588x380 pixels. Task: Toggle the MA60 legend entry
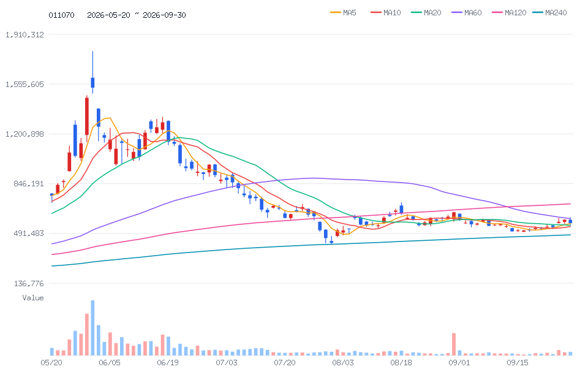(x=467, y=13)
